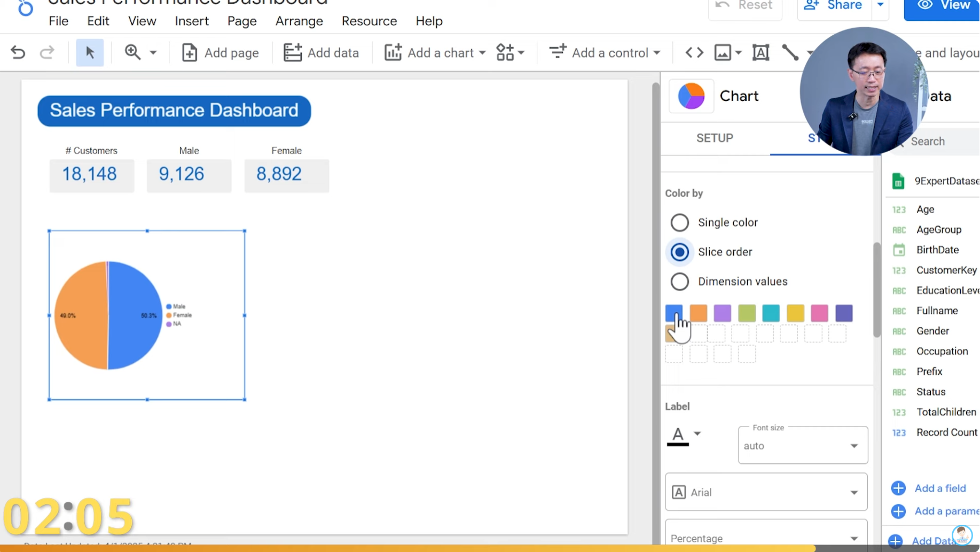Pick the orange slice color swatch
980x552 pixels.
coord(698,313)
